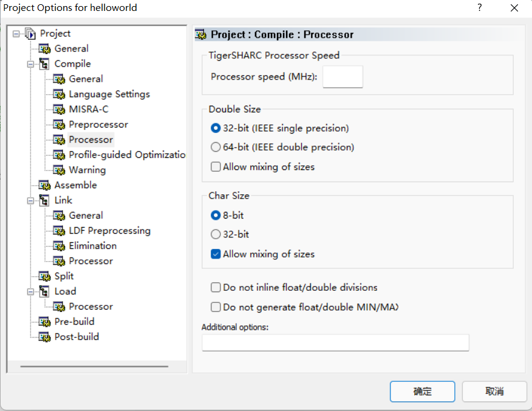Collapse the Compile tree node
This screenshot has height=411, width=532.
pyautogui.click(x=30, y=64)
